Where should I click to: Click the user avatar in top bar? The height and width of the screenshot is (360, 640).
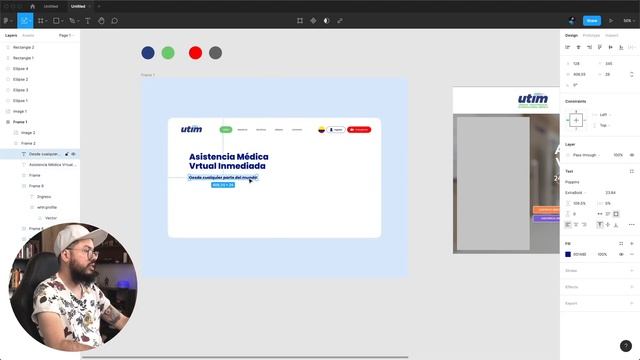coord(571,20)
